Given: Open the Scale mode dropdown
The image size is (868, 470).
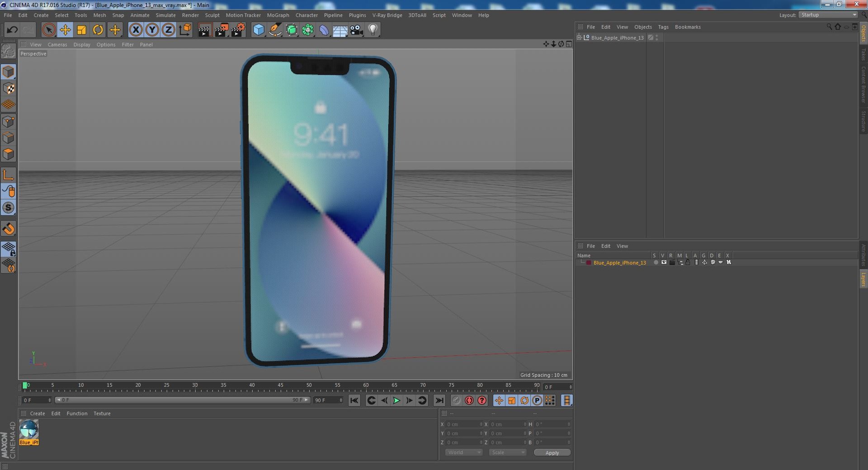Looking at the screenshot, I should [x=507, y=452].
